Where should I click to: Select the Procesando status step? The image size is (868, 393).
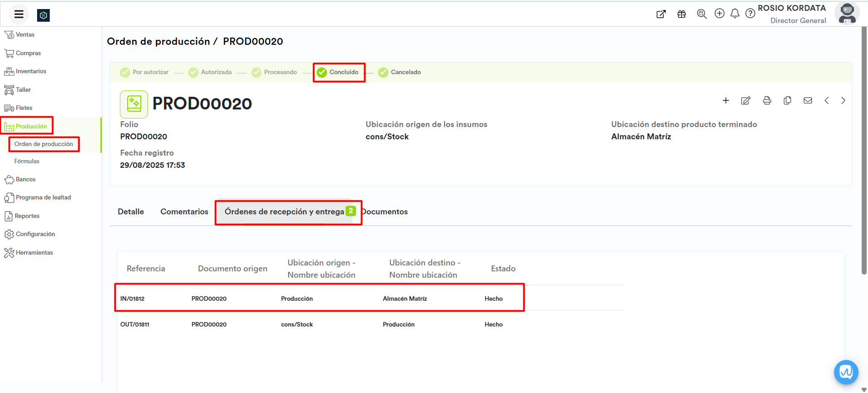click(275, 72)
